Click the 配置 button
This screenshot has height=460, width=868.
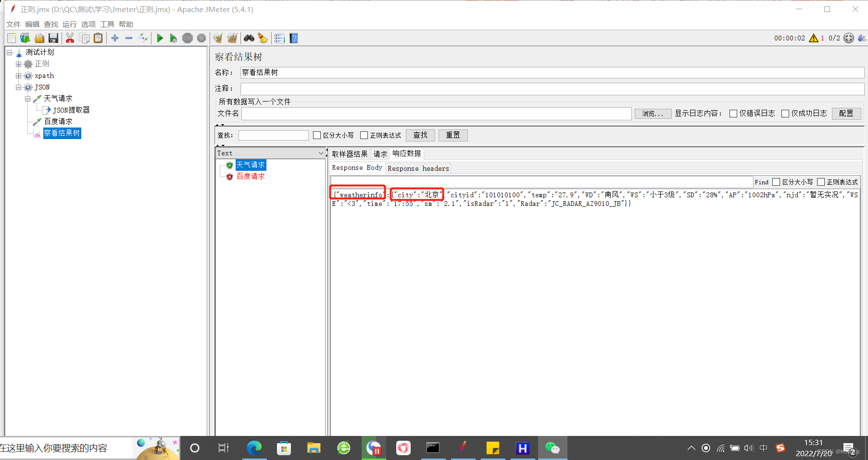846,114
